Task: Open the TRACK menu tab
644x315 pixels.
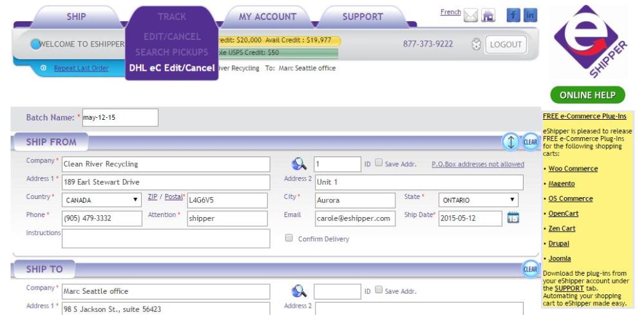Action: [x=172, y=17]
